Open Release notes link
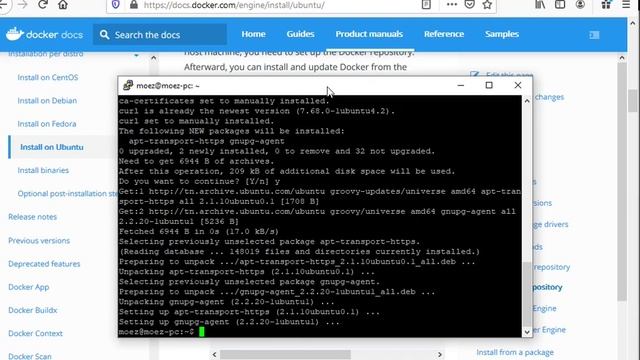This screenshot has width=640, height=360. coord(33,217)
